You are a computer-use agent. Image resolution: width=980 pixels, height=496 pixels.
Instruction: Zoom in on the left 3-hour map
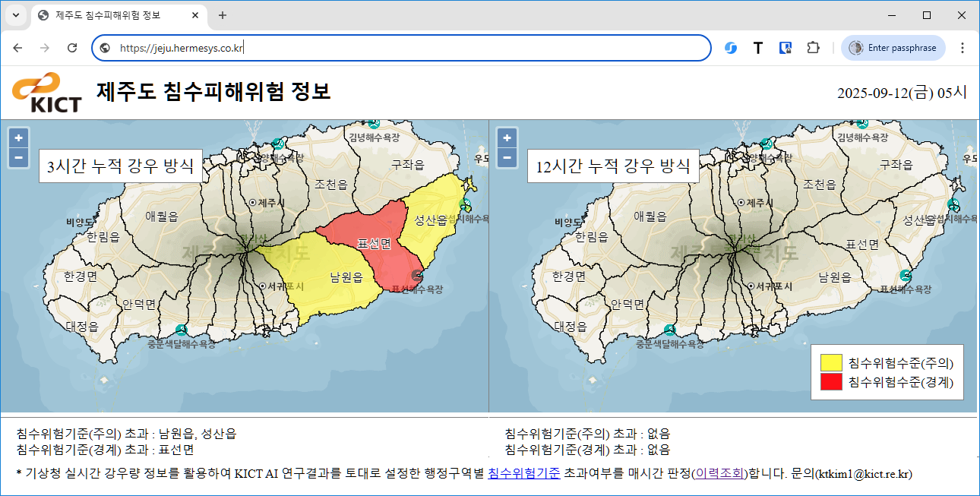tap(19, 138)
